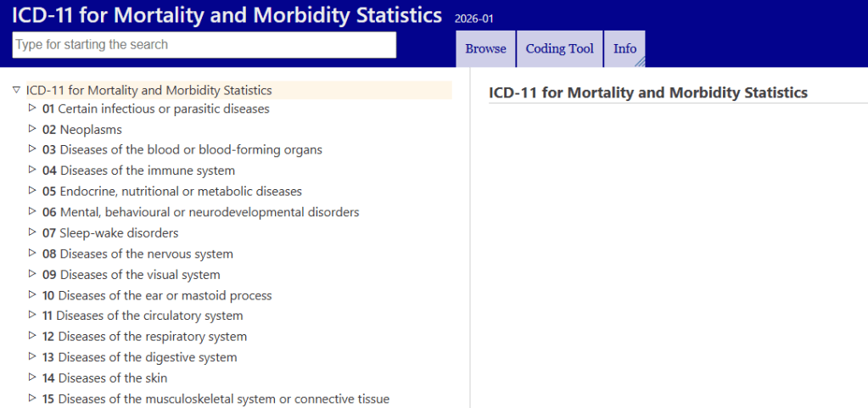This screenshot has height=408, width=868.
Task: Expand the 07 Sleep-wake disorders triangle
Action: [31, 232]
